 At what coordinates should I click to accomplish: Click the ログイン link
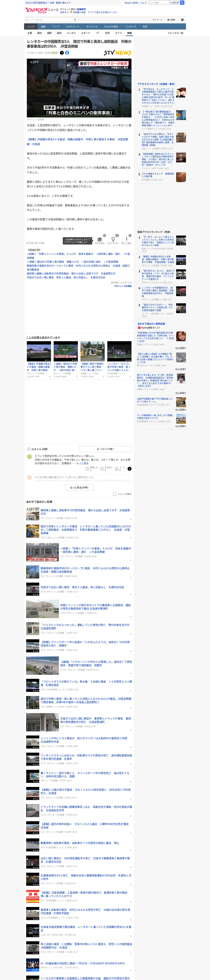coord(64,12)
